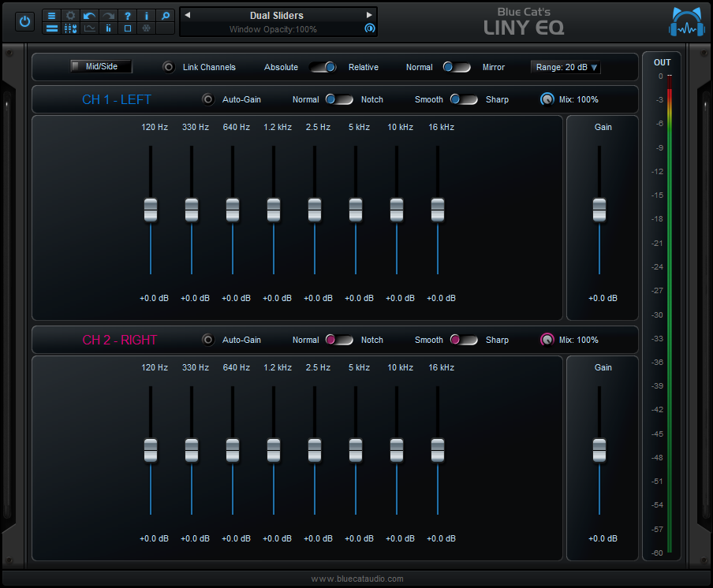The height and width of the screenshot is (588, 713).
Task: Switch to the Mid/Side tab
Action: (x=101, y=66)
